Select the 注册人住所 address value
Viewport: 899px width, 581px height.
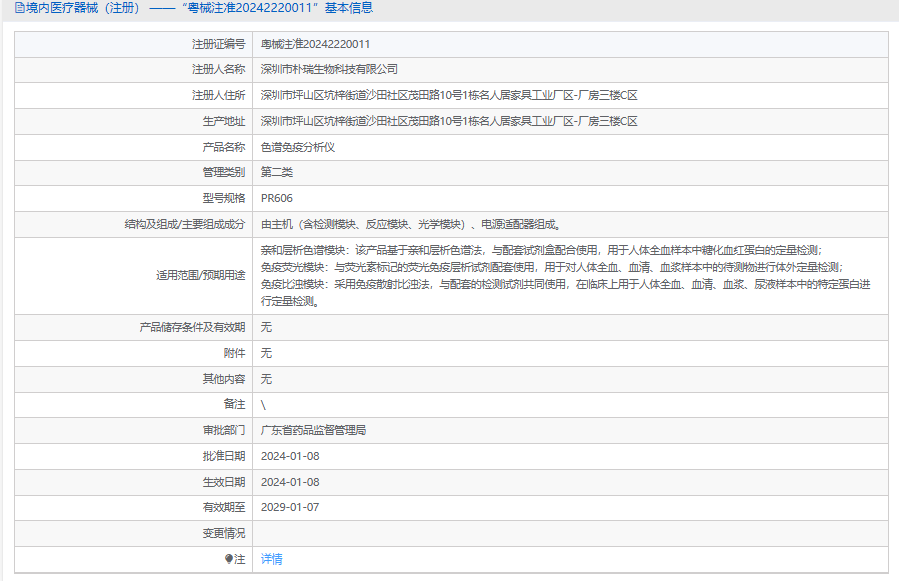coord(449,95)
